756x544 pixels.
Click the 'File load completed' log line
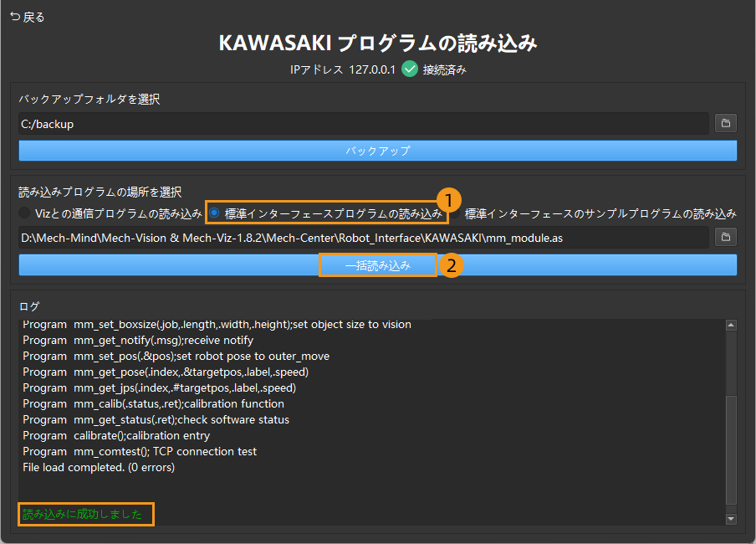[x=99, y=467]
